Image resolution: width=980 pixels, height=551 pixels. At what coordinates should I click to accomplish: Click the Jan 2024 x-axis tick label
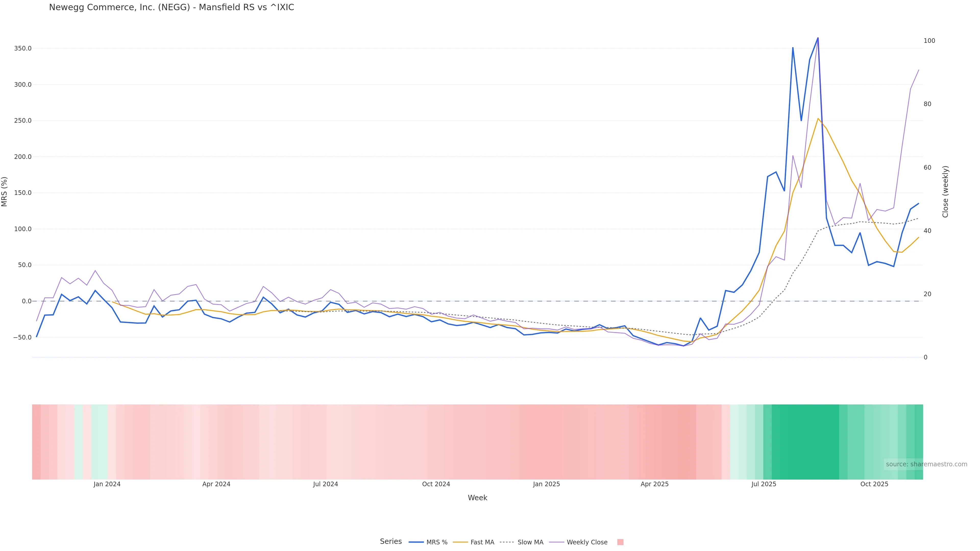107,484
